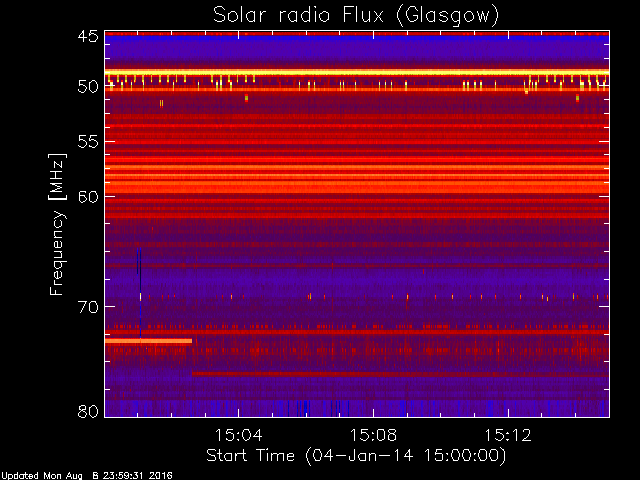
Task: Click the short orange bar near 73 MHz
Action: 149,341
